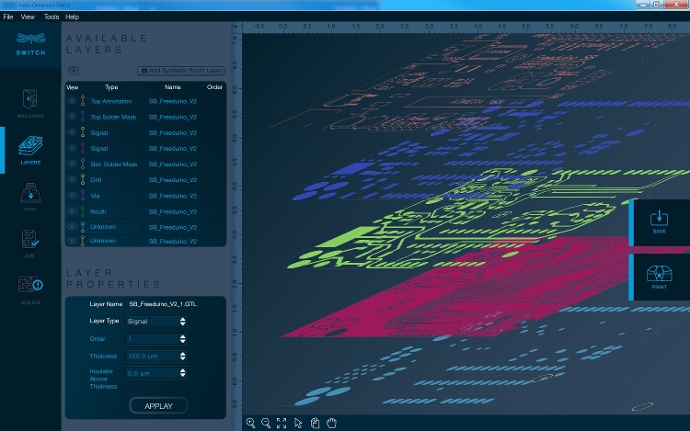Open the Job section in sidebar
Viewport: 690px width, 431px height.
[30, 243]
